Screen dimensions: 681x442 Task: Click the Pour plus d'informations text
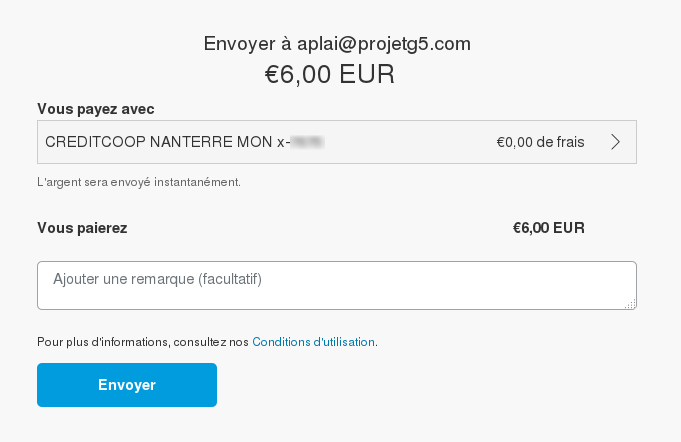point(103,342)
